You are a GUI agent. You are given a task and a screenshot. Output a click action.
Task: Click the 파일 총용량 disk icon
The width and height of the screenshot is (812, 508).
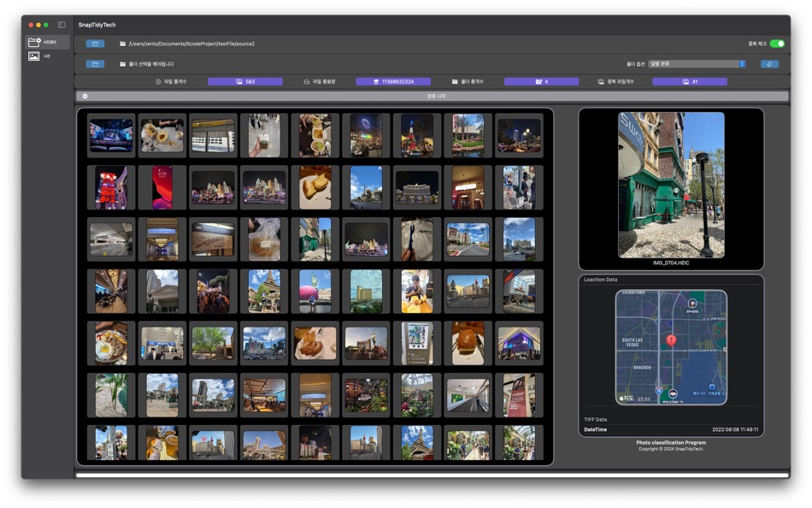click(306, 82)
